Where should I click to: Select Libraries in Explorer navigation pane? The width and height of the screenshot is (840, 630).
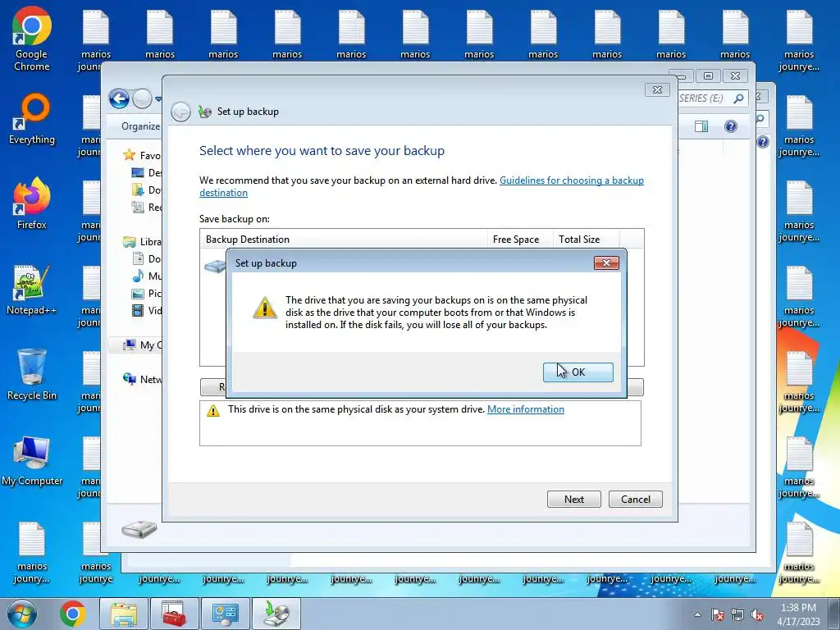[142, 242]
